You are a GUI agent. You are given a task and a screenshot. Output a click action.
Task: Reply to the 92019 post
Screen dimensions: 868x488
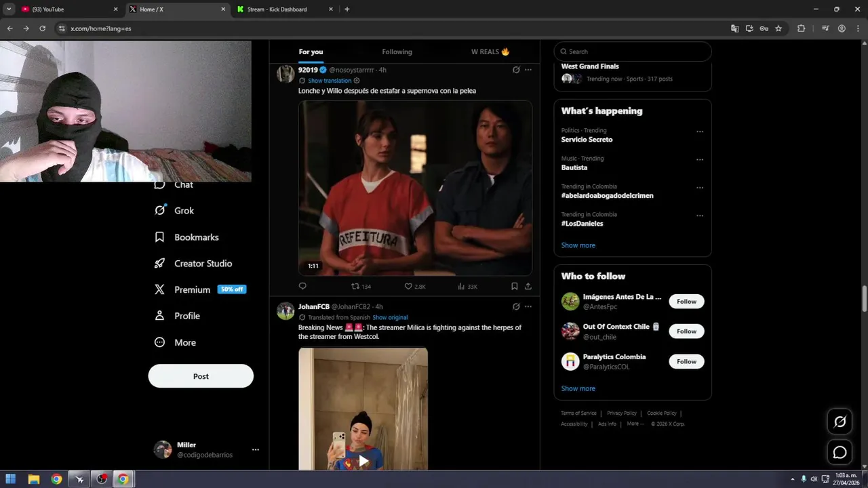pos(302,286)
